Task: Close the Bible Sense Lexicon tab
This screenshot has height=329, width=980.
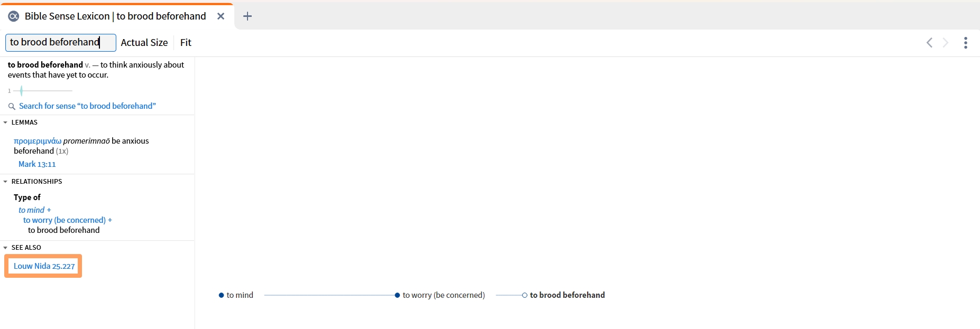Action: coord(221,16)
